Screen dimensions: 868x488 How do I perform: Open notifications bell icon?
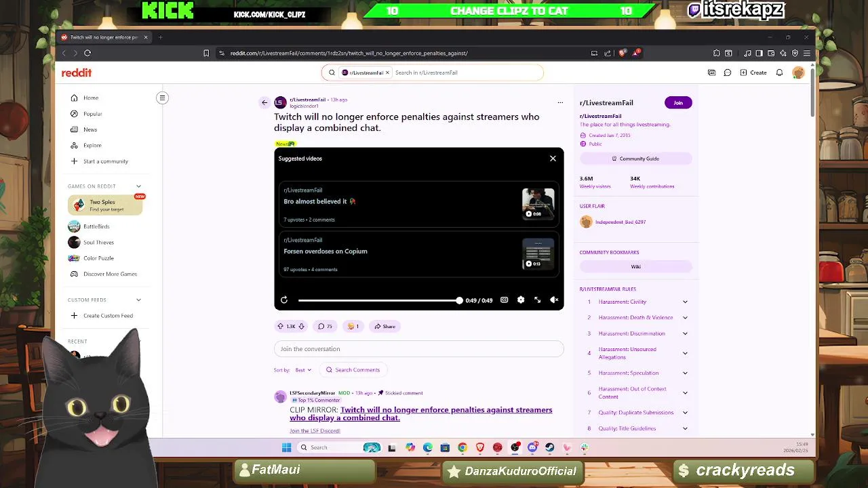[780, 73]
